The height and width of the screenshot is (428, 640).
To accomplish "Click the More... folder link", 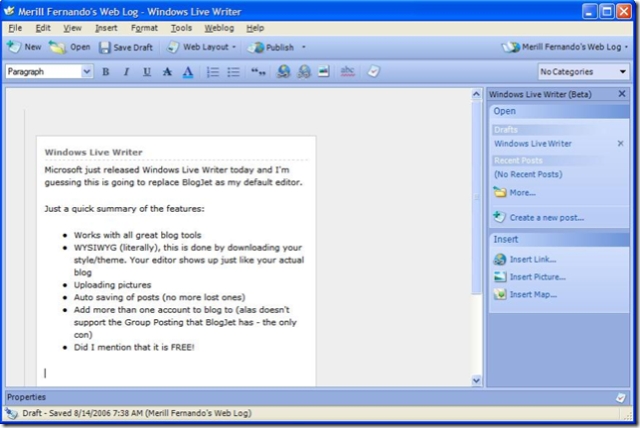I will [514, 192].
